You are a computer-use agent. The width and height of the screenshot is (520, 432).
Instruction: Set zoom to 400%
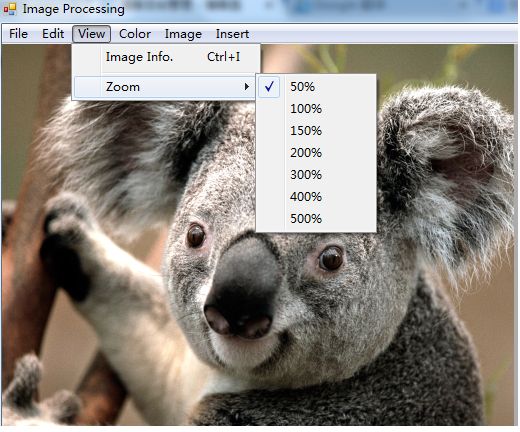[x=316, y=197]
